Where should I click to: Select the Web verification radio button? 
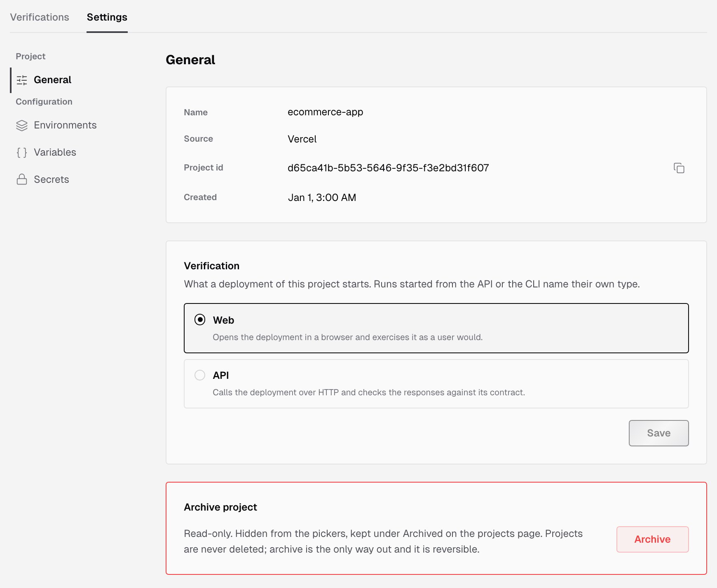point(200,320)
